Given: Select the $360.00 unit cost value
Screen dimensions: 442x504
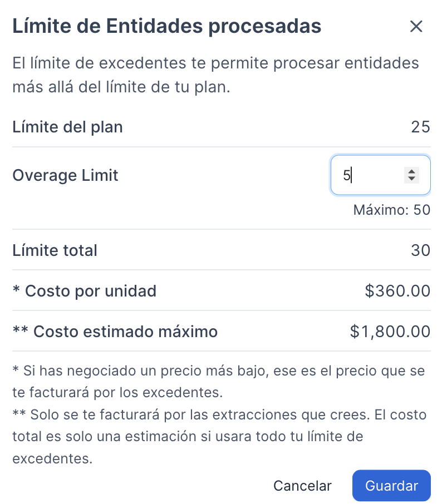Looking at the screenshot, I should point(397,291).
